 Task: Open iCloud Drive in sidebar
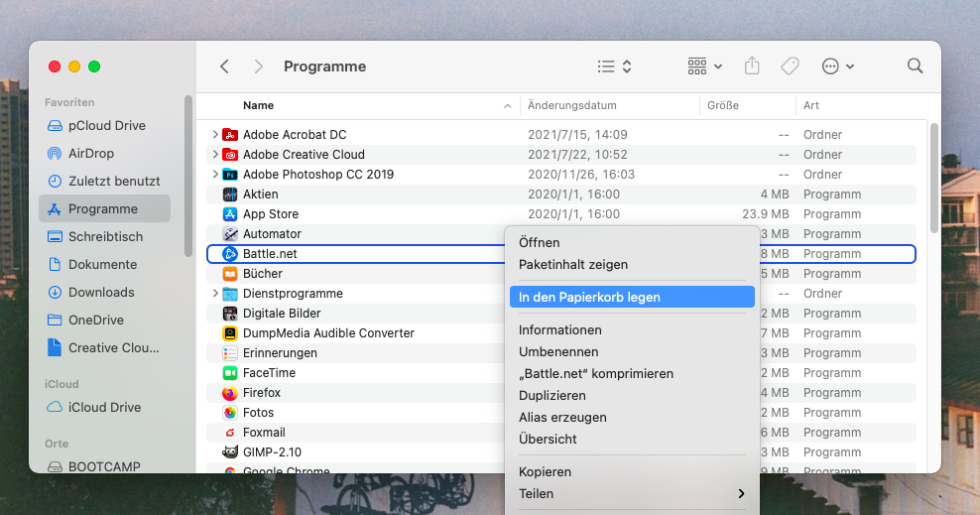[x=105, y=408]
